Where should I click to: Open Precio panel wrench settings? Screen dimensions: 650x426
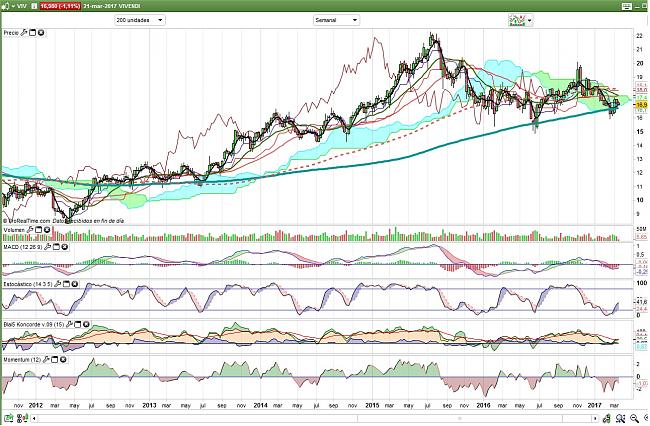(24, 32)
